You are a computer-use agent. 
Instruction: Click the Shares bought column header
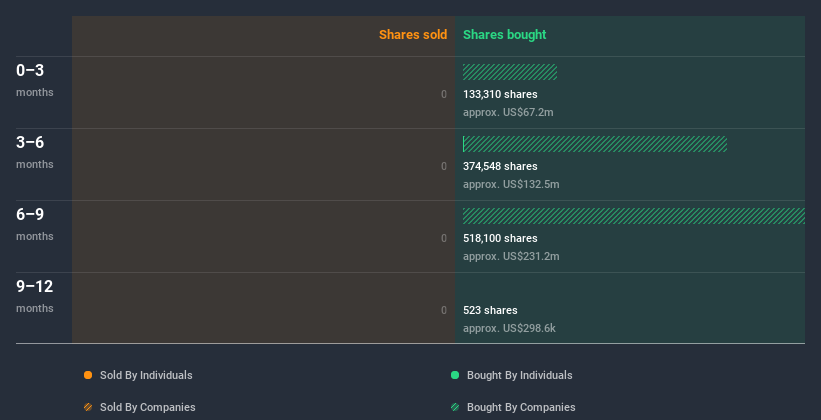pyautogui.click(x=505, y=35)
